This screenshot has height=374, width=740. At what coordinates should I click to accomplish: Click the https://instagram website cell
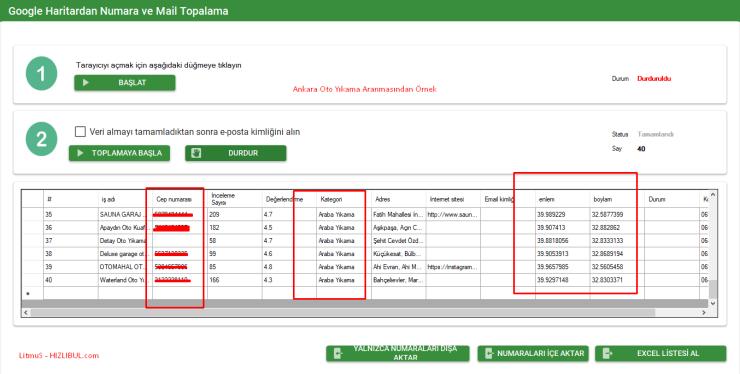tap(453, 267)
